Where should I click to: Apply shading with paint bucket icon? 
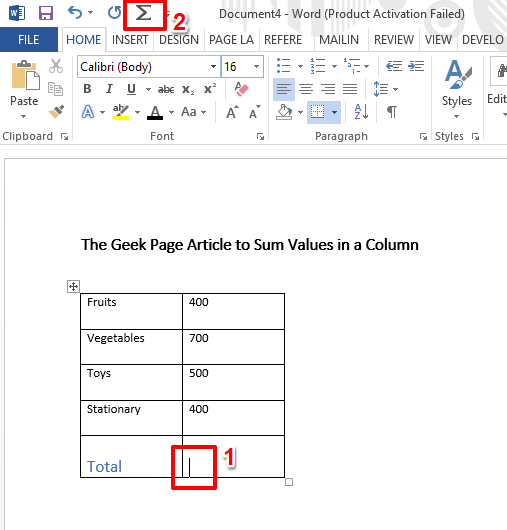pos(284,112)
